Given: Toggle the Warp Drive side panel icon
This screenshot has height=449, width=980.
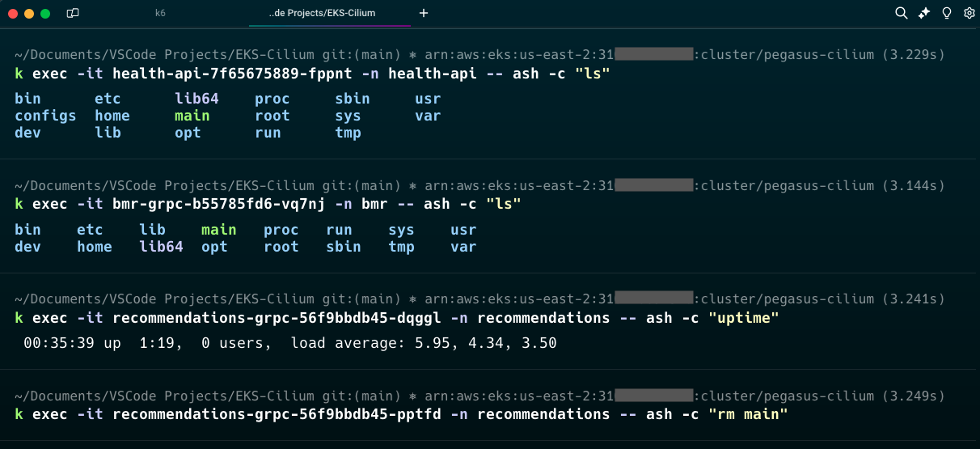Looking at the screenshot, I should (73, 13).
